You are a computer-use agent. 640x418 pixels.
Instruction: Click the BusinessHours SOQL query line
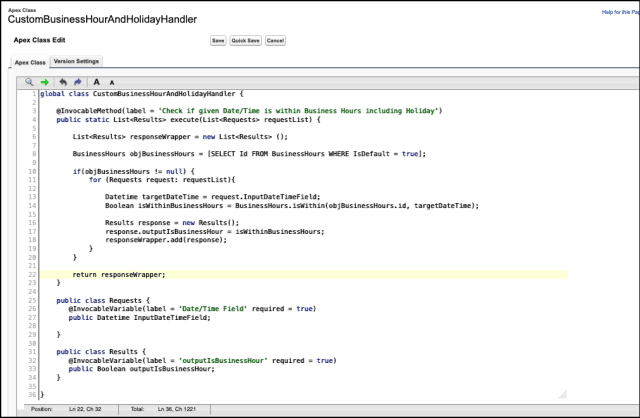(x=249, y=153)
